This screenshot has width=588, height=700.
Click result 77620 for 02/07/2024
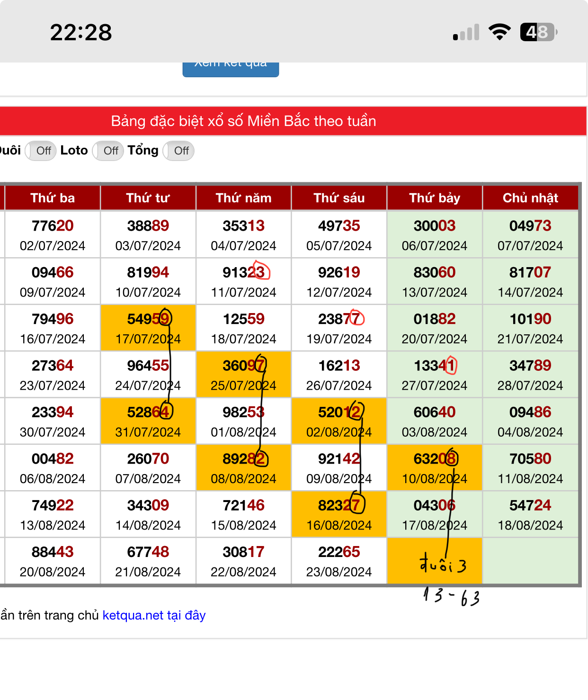[x=53, y=235]
